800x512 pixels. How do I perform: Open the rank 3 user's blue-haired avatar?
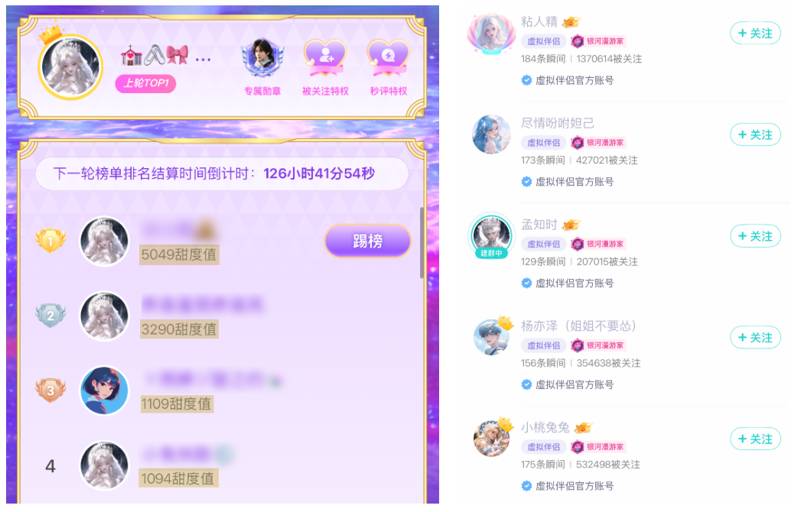coord(105,390)
